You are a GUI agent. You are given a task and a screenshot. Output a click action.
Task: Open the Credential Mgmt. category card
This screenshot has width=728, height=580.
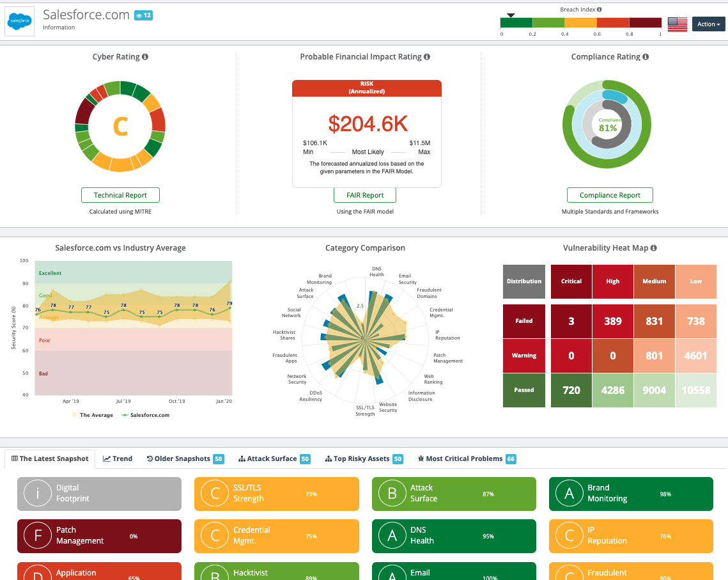[x=277, y=536]
